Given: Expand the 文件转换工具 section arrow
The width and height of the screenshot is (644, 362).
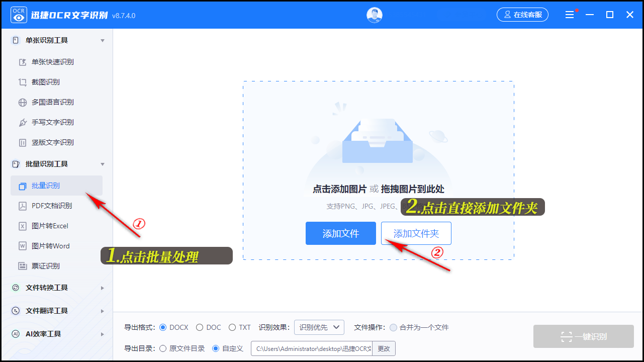Looking at the screenshot, I should pos(103,288).
